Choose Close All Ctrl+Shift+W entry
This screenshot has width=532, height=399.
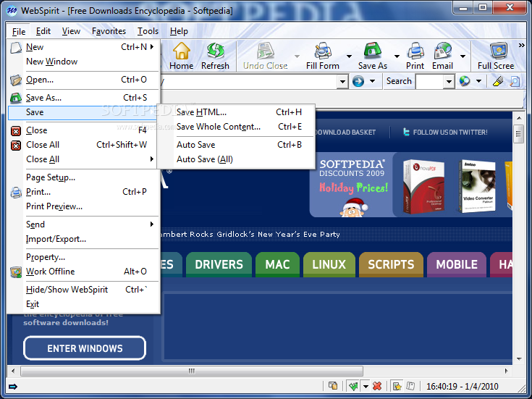coord(83,145)
